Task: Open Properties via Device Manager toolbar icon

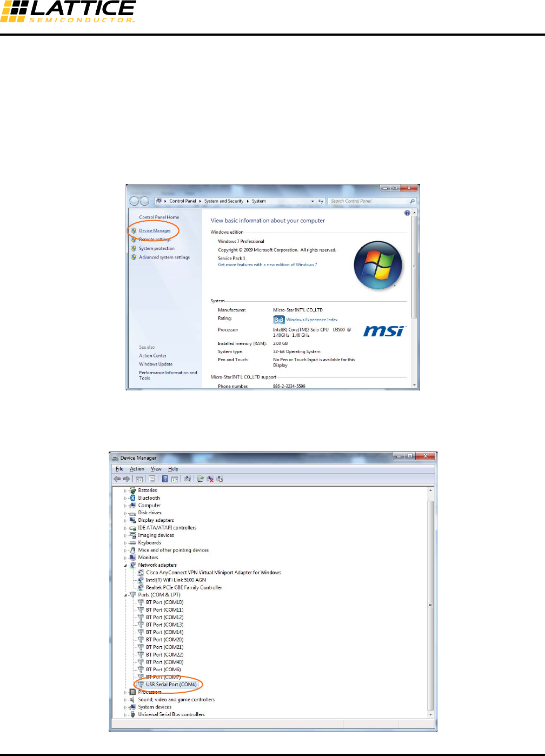Action: click(x=152, y=479)
